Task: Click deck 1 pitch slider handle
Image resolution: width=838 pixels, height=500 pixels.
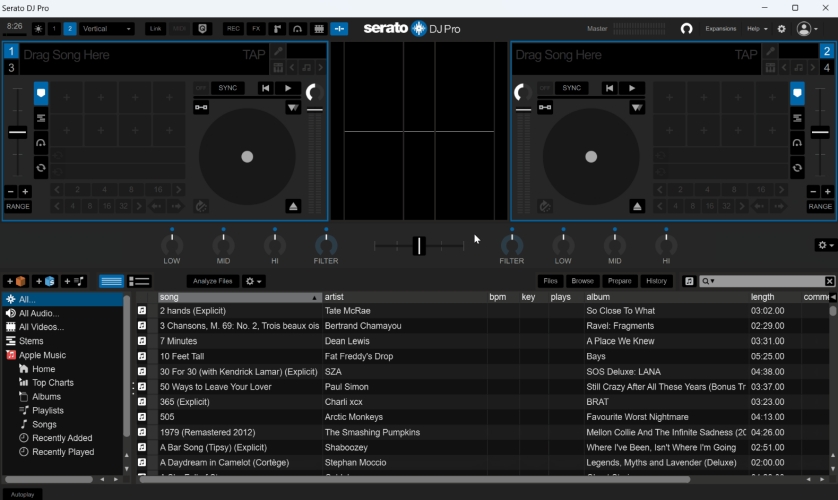Action: (x=18, y=132)
